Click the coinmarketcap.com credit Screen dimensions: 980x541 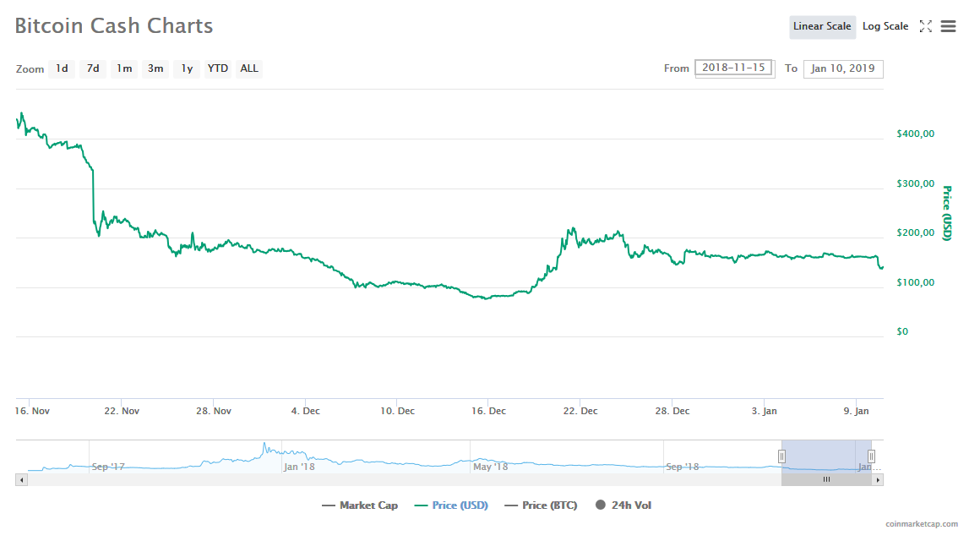pos(921,524)
